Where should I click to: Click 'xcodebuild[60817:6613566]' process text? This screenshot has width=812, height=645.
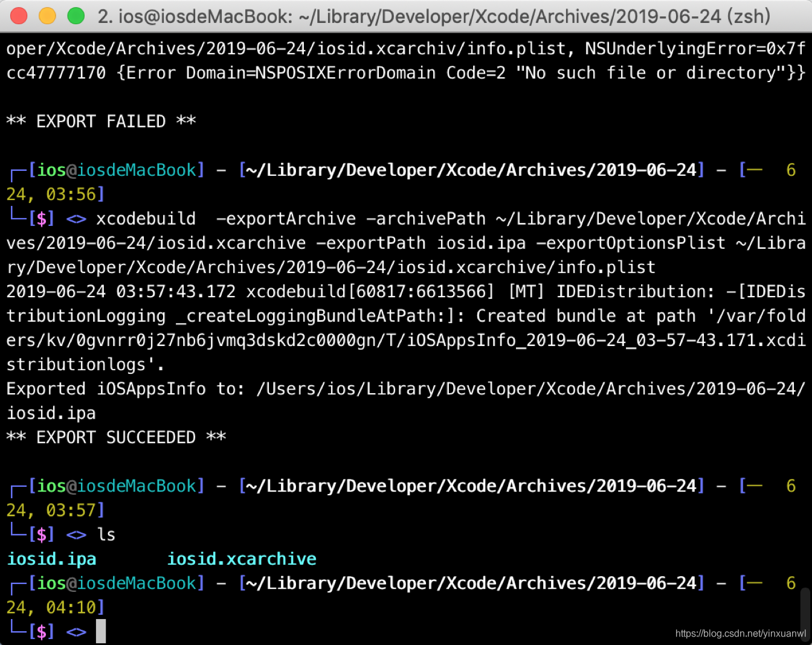[370, 292]
